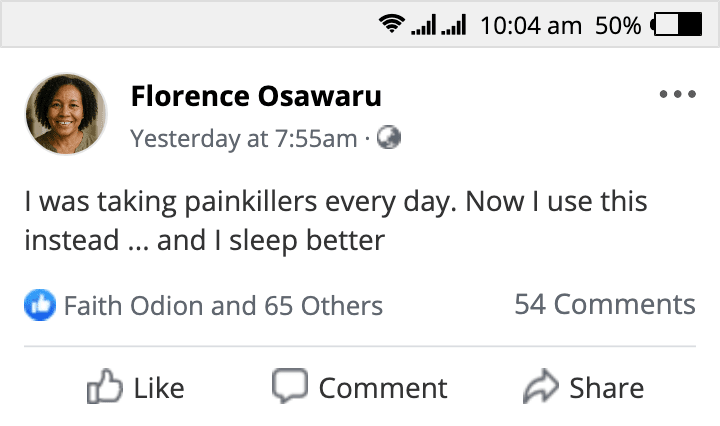The image size is (720, 426).
Task: Click the speech bubble Comment icon
Action: click(290, 386)
